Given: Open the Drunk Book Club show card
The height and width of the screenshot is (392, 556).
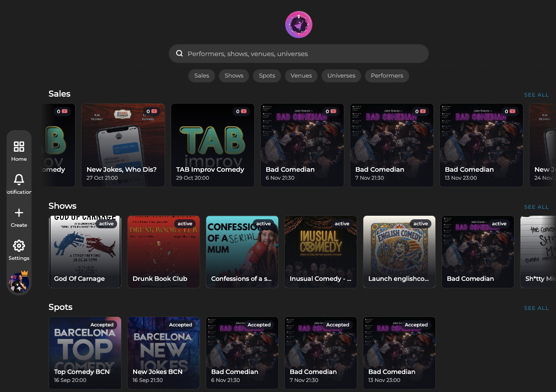Looking at the screenshot, I should click(164, 251).
